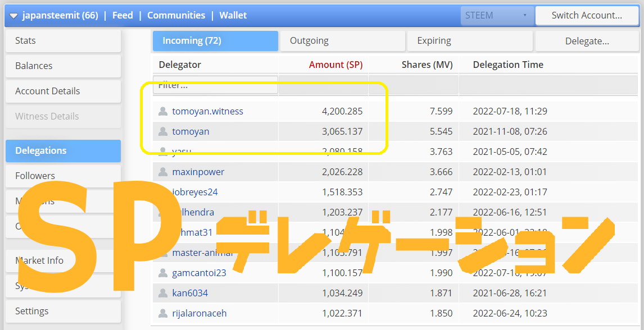
Task: Click the amount 1,518.353 cell
Action: click(x=342, y=192)
